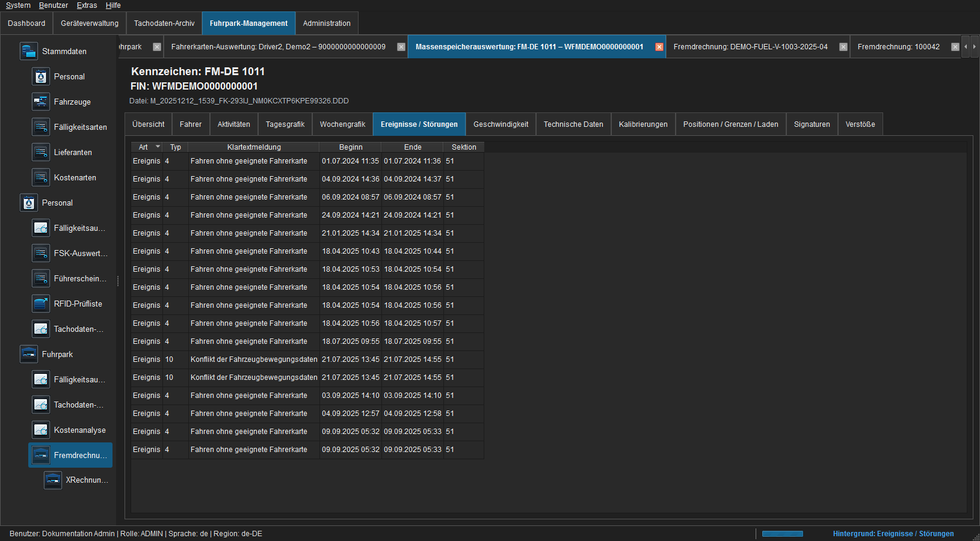Screen dimensions: 980x541
Task: Select the event row beginning 21.01.2025 14:34
Action: 307,233
